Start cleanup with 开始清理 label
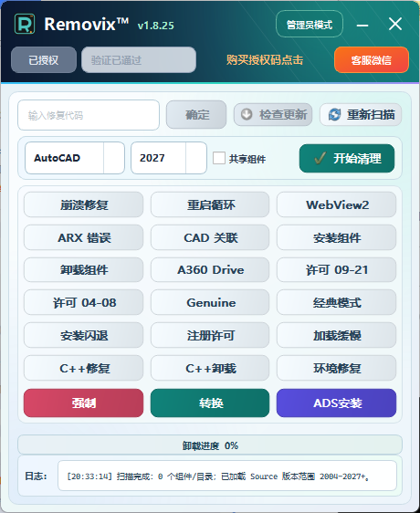Image resolution: width=420 pixels, height=513 pixels. pyautogui.click(x=357, y=158)
